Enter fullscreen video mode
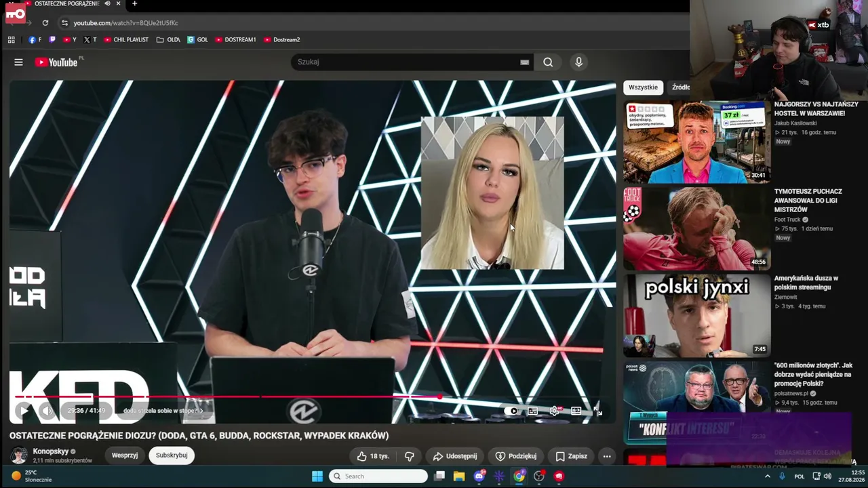868x488 pixels. [597, 411]
